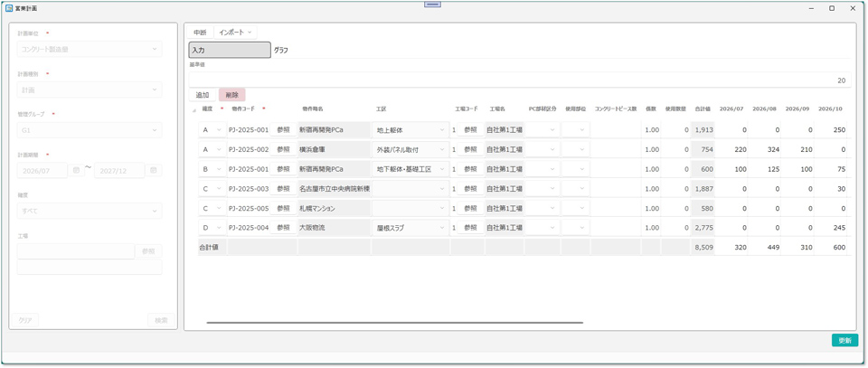Click the horizontal scrollbar under the grid
The width and height of the screenshot is (868, 368).
(x=395, y=322)
